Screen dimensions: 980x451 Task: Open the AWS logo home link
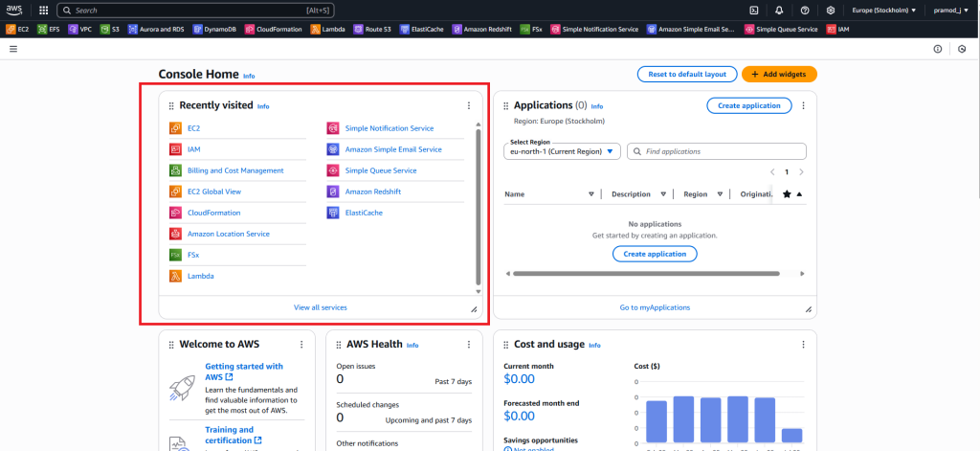pos(14,10)
